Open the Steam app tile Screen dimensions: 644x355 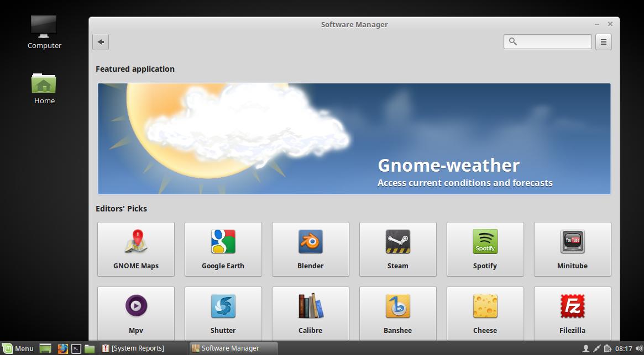[x=398, y=249]
